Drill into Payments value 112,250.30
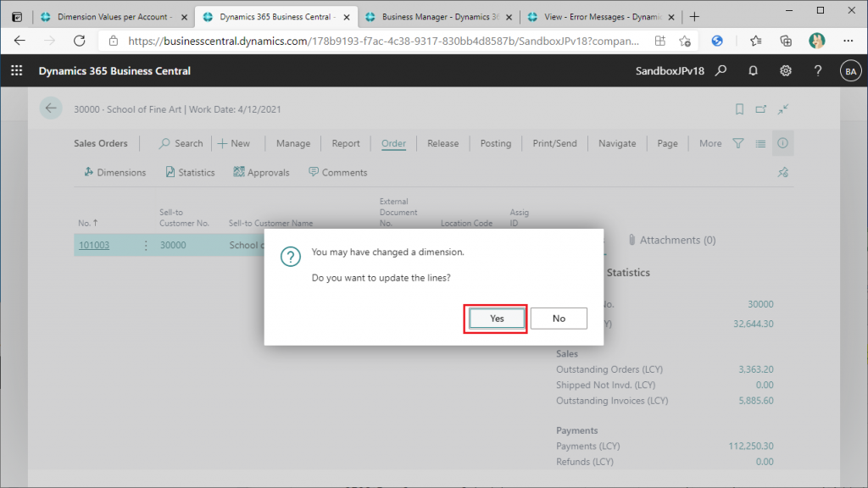 751,446
